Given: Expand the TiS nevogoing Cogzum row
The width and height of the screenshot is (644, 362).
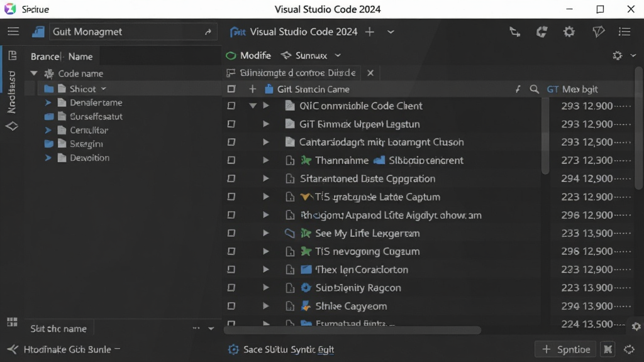Looking at the screenshot, I should [x=266, y=251].
